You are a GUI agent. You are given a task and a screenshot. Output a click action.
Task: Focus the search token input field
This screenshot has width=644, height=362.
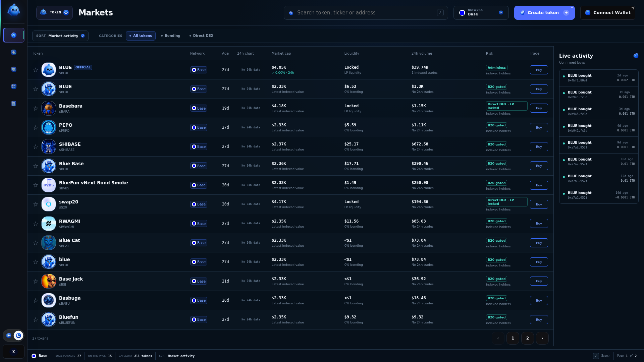366,13
